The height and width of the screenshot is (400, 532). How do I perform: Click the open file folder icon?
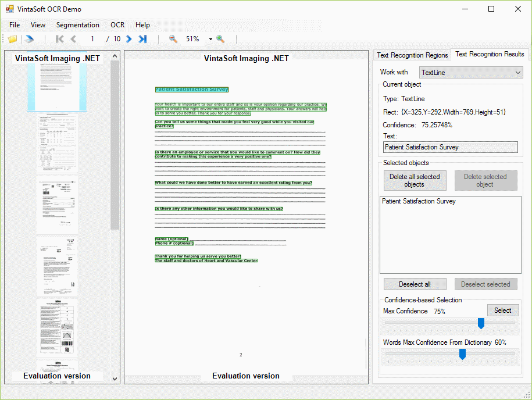point(12,39)
